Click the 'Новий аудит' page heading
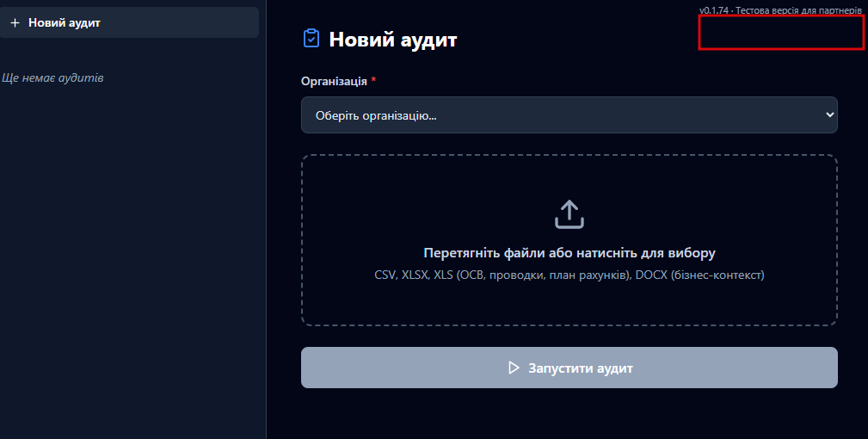 393,39
